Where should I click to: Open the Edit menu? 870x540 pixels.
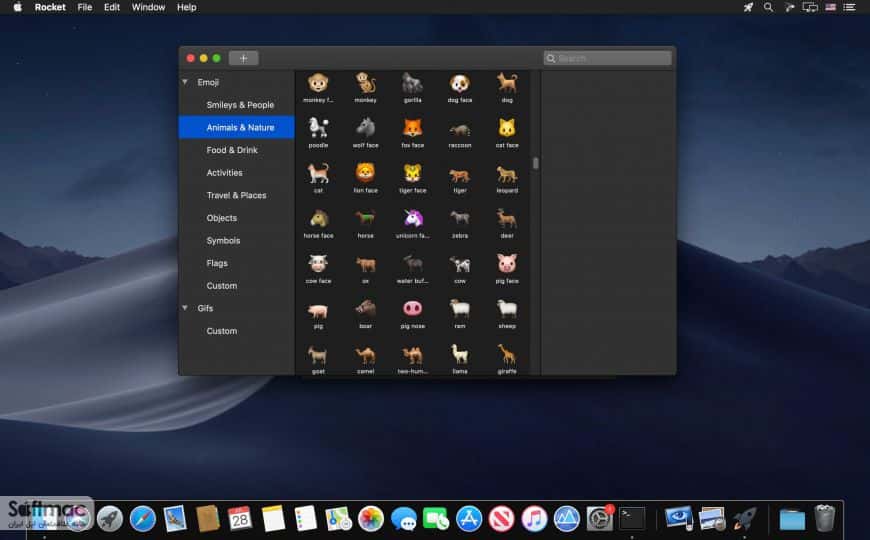(112, 7)
